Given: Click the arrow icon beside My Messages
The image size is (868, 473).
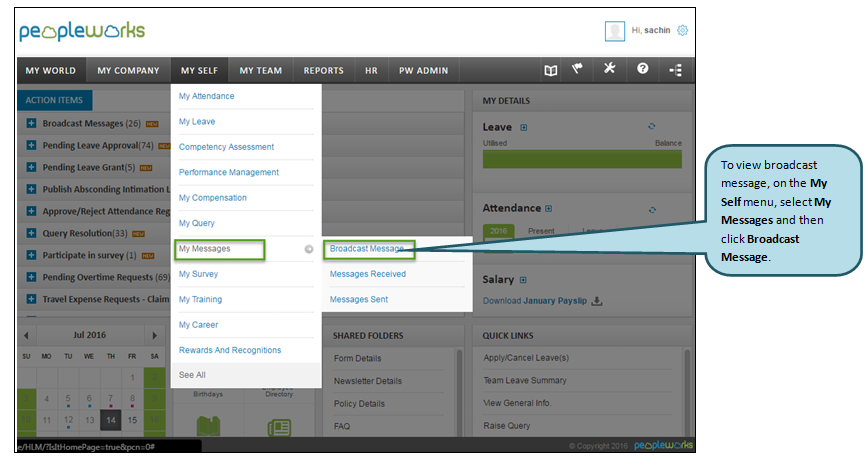Looking at the screenshot, I should (309, 249).
